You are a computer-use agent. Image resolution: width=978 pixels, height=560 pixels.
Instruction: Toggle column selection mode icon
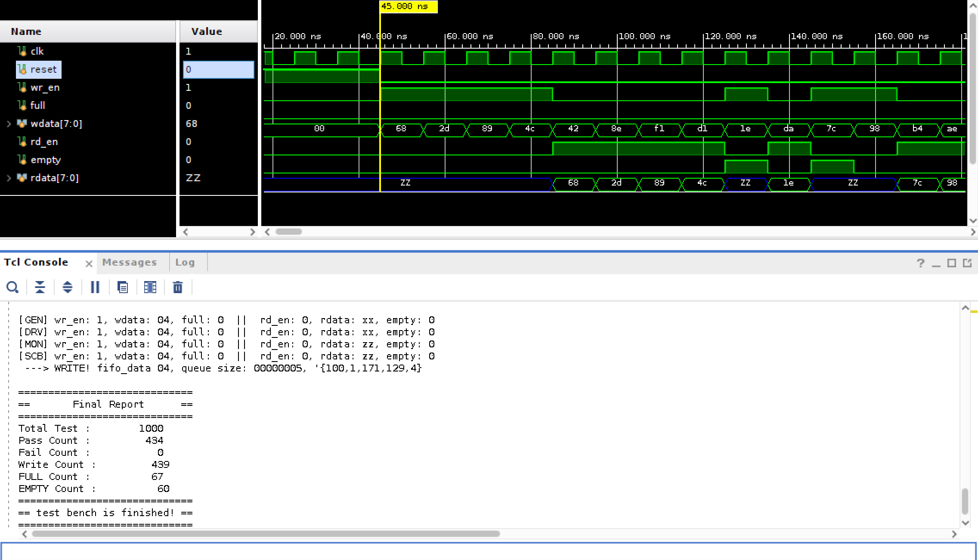pos(150,287)
